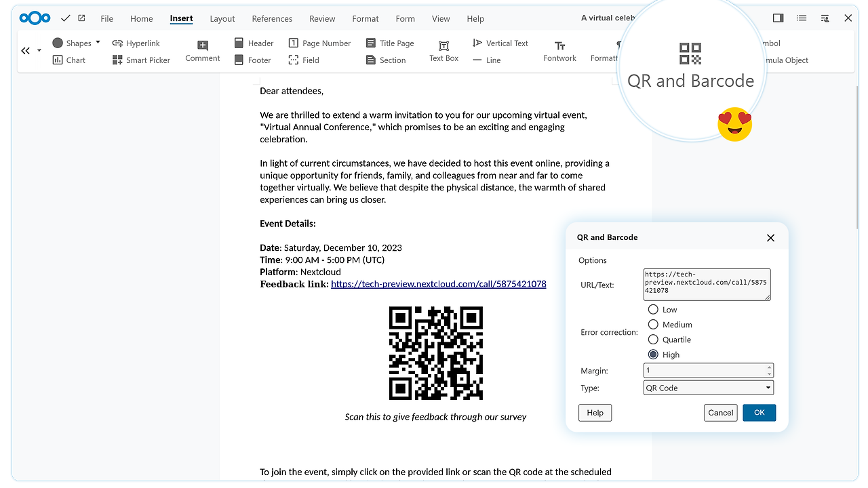Switch to the Layout tab
Screen dimensions: 868x488
(x=222, y=18)
